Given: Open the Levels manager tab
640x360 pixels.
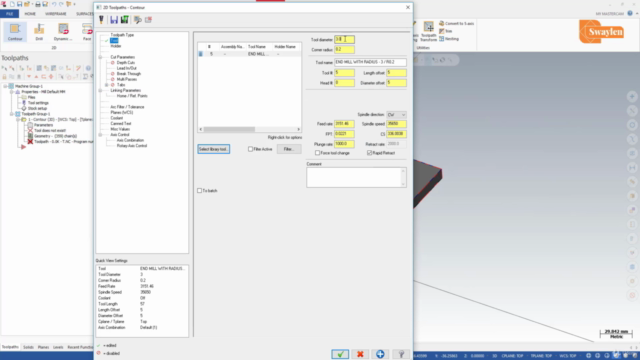Looking at the screenshot, I should click(x=58, y=347).
